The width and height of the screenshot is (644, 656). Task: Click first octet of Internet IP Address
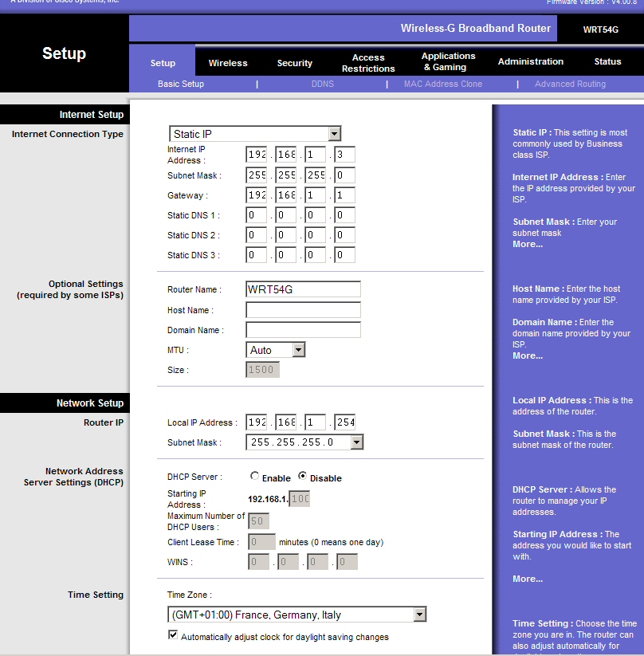pos(256,155)
